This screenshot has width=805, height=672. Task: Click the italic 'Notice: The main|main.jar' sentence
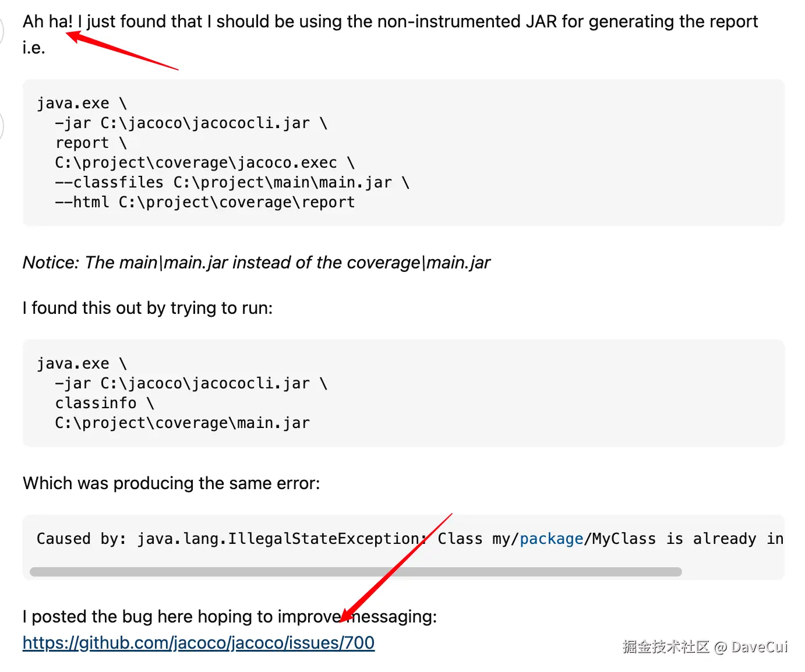256,263
